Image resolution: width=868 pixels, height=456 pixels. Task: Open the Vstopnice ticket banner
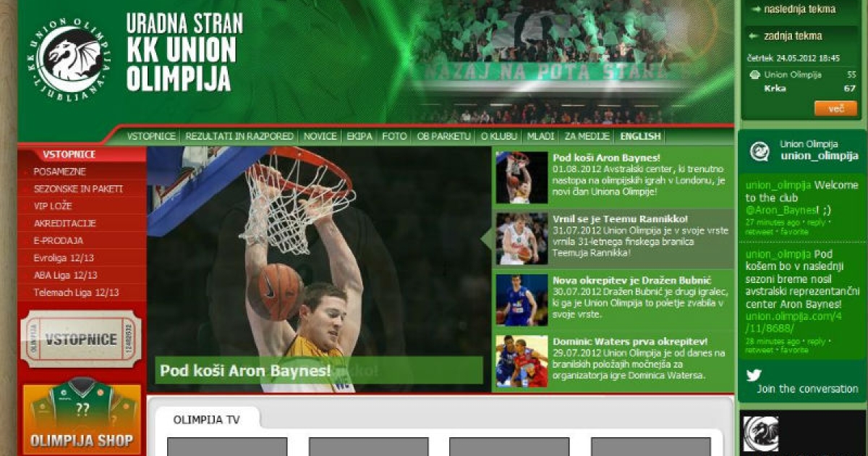(x=81, y=339)
